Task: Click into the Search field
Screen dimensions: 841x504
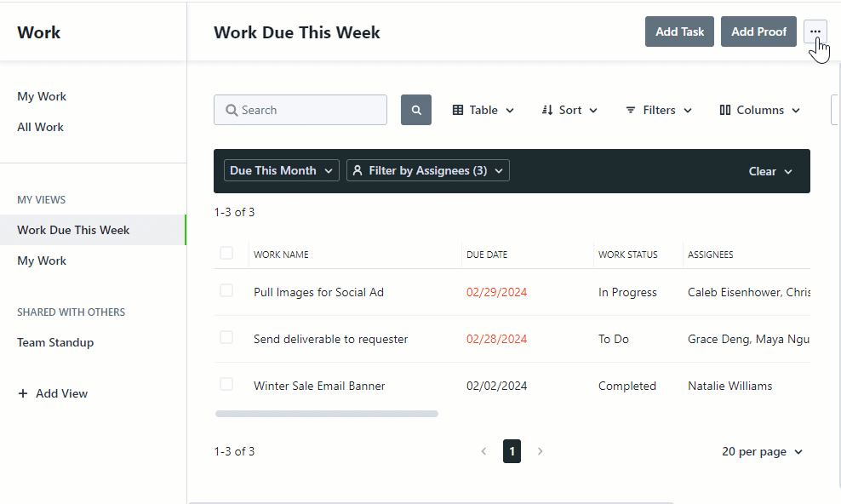Action: coord(300,110)
